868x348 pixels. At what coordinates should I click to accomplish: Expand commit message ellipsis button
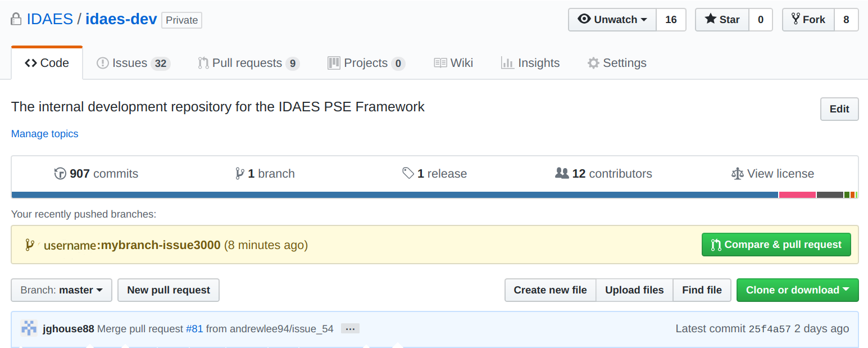point(350,329)
